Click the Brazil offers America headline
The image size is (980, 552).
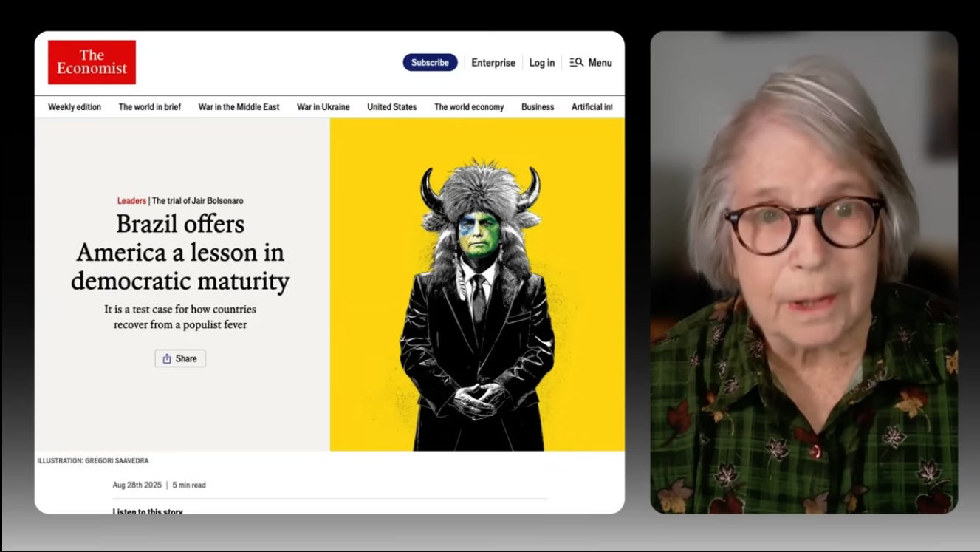(x=180, y=253)
